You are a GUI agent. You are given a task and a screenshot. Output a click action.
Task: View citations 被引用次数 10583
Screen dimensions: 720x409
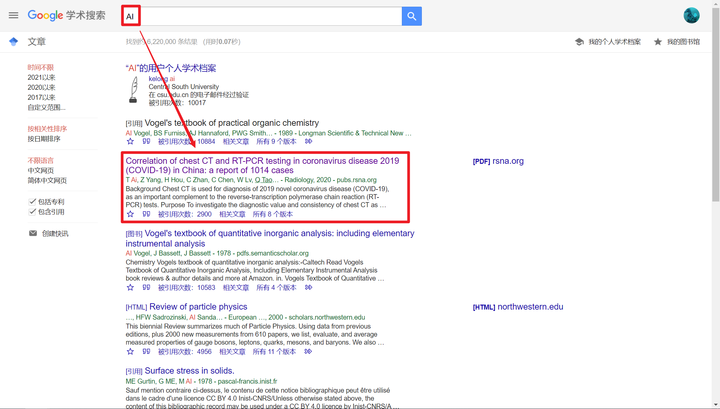[x=186, y=287]
